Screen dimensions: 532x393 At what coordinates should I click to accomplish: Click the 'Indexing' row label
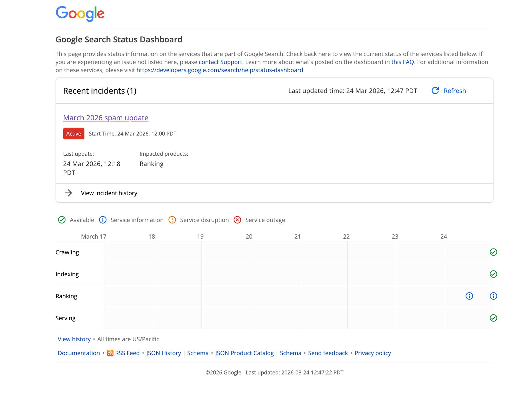click(x=67, y=274)
